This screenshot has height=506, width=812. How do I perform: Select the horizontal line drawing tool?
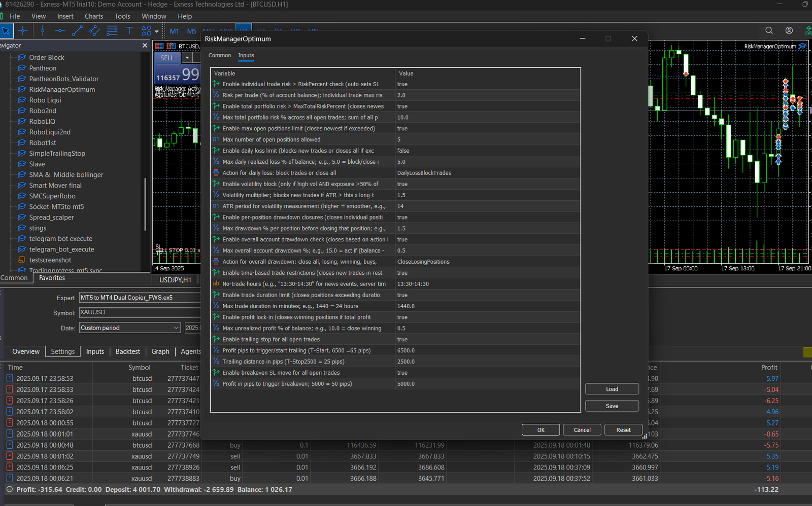pos(60,31)
